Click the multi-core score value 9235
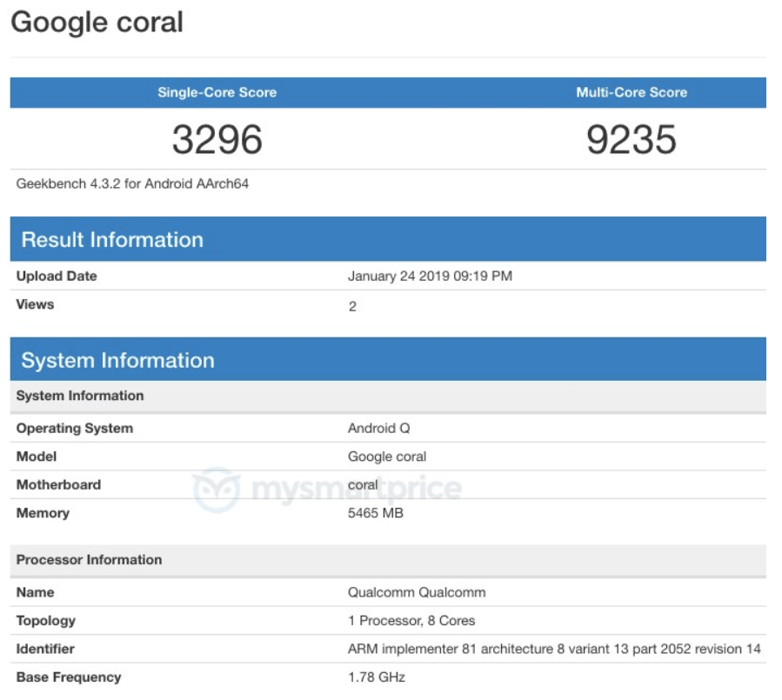 (632, 139)
